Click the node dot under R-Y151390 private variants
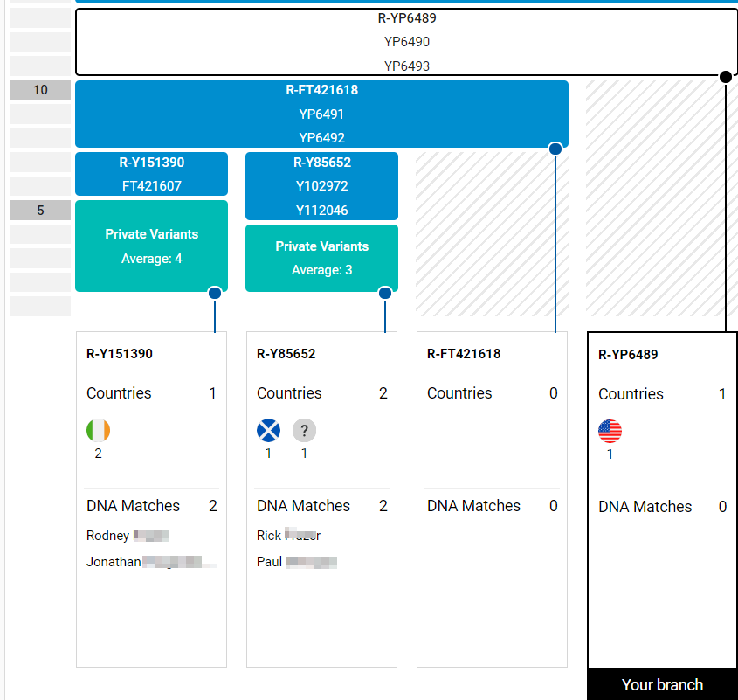Screen dimensions: 738x700 (x=215, y=294)
